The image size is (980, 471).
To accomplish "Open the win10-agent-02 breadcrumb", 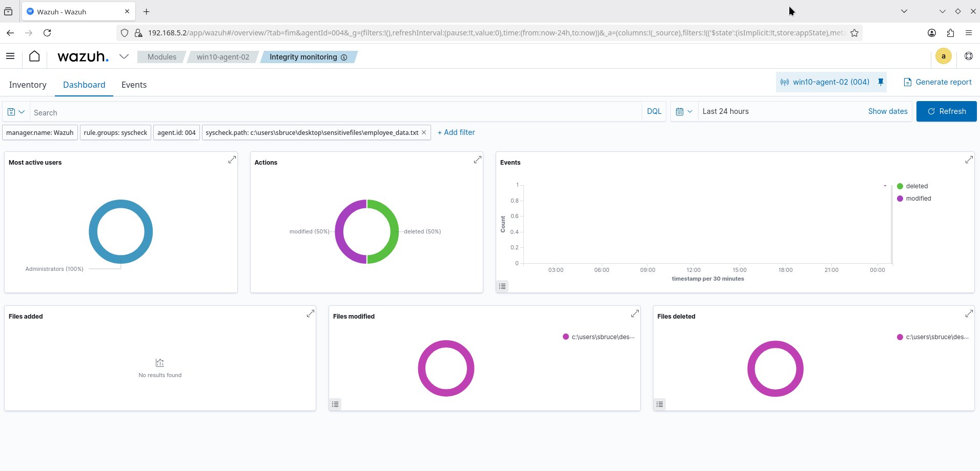I will (223, 57).
